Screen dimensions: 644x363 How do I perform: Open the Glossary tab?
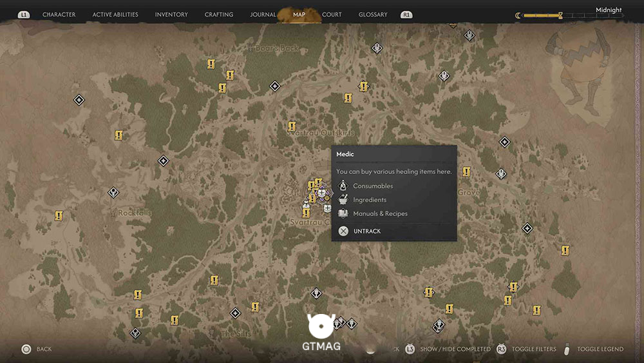(372, 14)
